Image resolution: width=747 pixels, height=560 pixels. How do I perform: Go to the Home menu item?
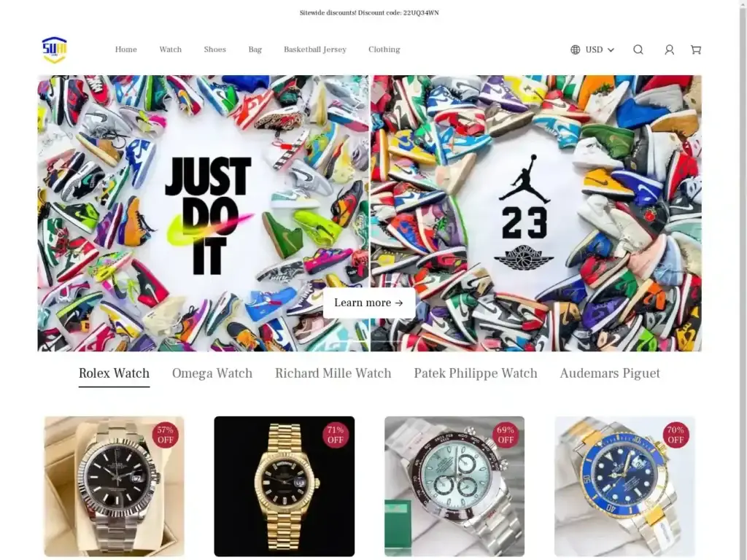click(x=125, y=50)
